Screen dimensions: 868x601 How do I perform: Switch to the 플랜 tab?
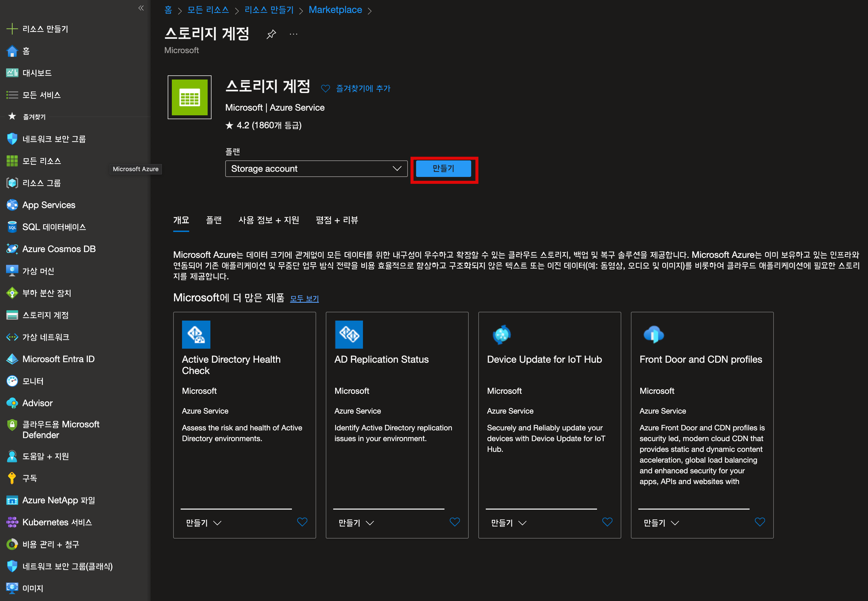click(x=214, y=220)
